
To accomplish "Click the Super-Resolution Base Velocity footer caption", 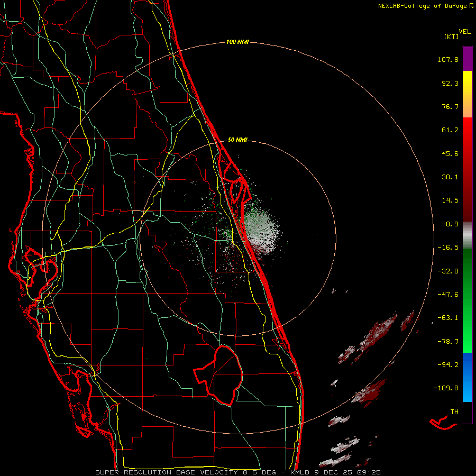I will click(237, 472).
